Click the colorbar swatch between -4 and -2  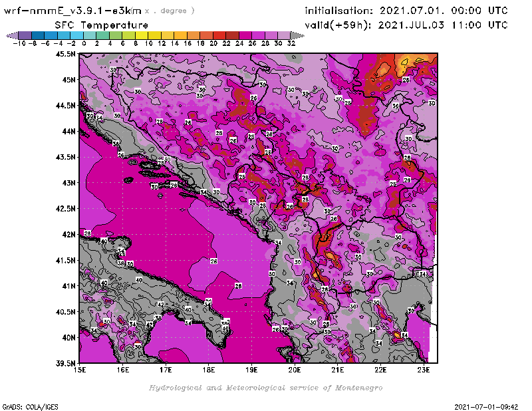coord(64,35)
